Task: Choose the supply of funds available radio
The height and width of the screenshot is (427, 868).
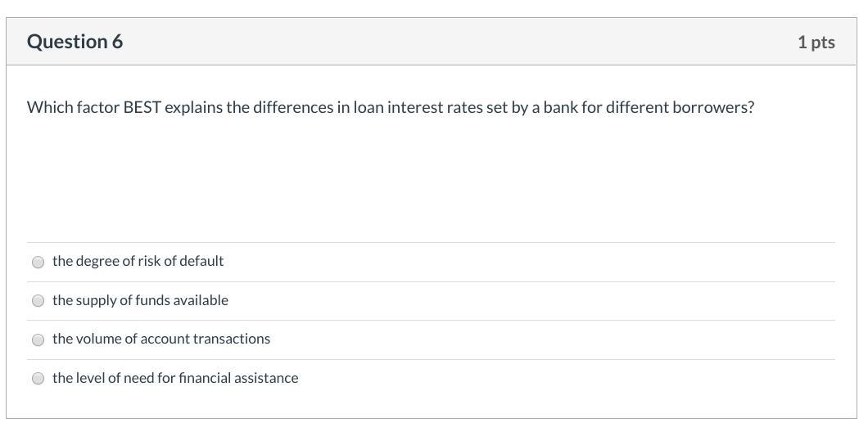Action: (x=38, y=301)
